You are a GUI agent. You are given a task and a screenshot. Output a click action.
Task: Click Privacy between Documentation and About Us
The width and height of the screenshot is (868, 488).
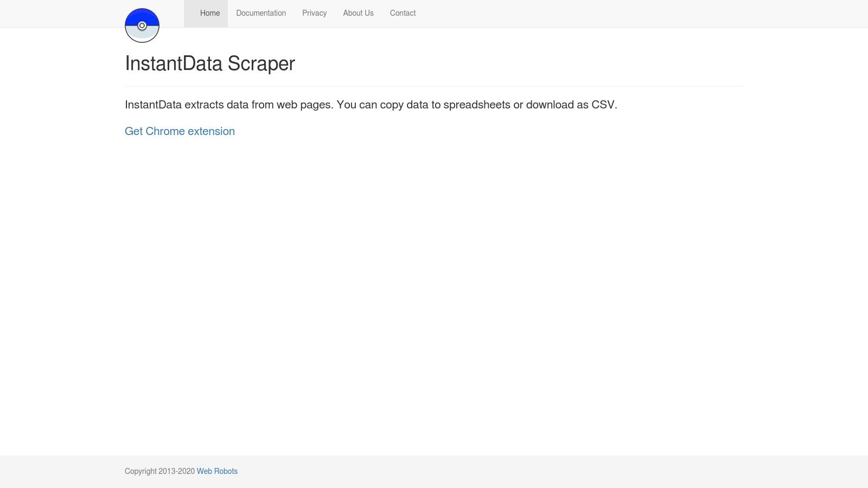314,13
